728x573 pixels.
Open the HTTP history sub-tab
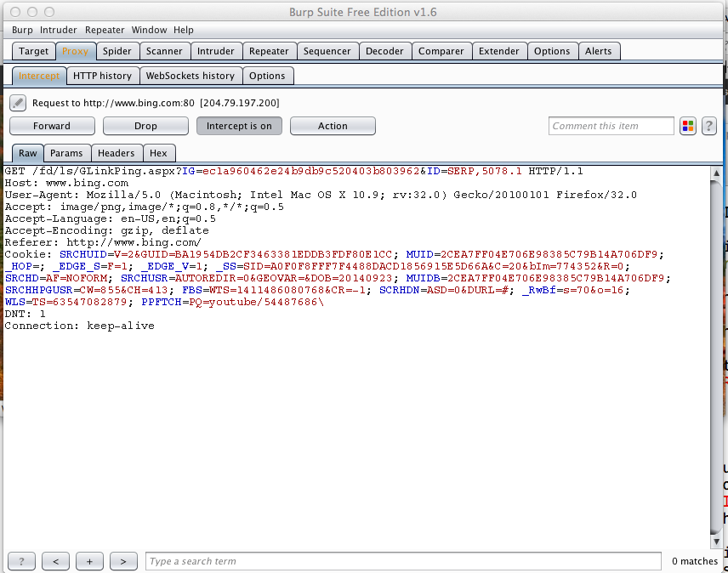103,76
